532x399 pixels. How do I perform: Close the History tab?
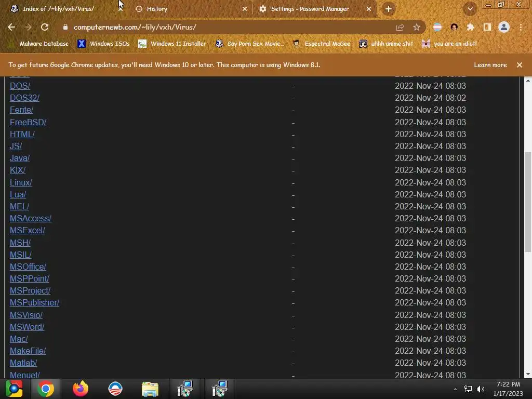[x=245, y=9]
